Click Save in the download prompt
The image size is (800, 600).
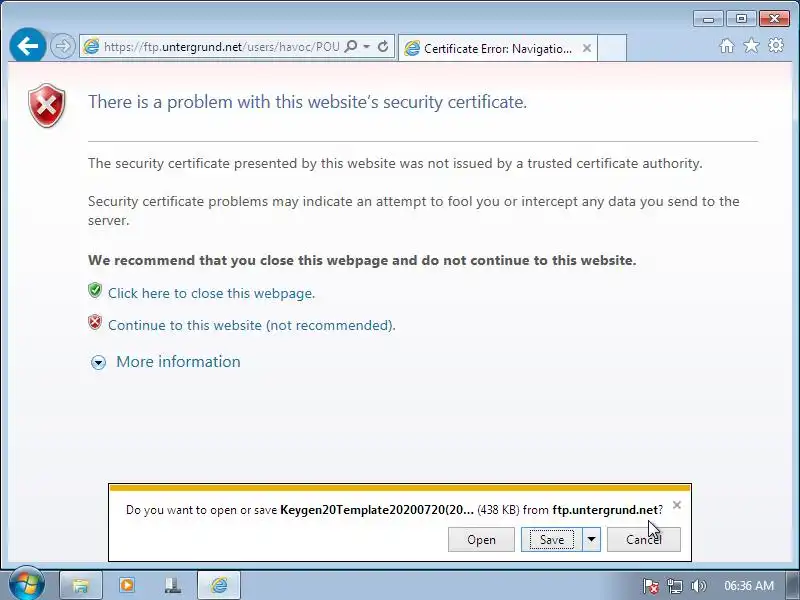tap(552, 539)
